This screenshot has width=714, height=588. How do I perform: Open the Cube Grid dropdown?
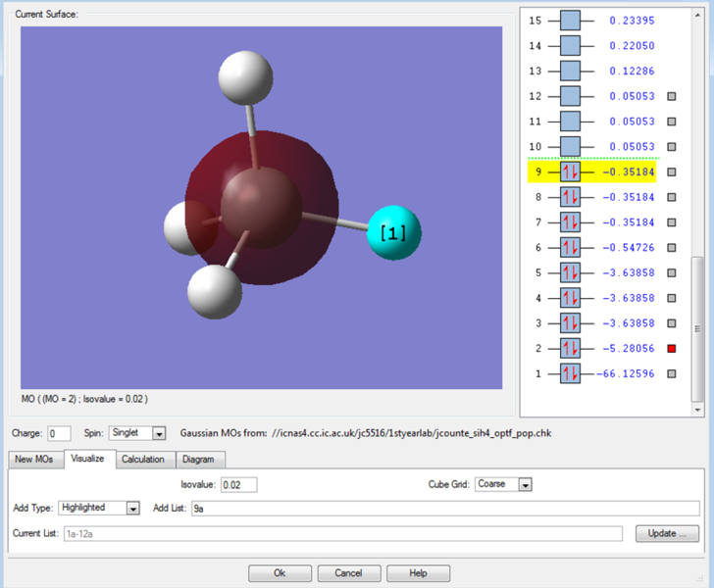point(525,484)
